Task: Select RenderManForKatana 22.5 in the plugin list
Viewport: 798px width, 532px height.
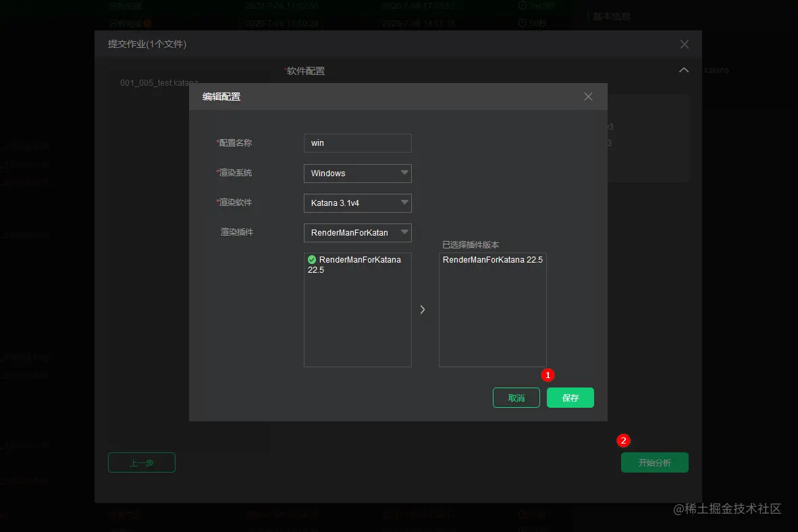Action: [x=357, y=264]
